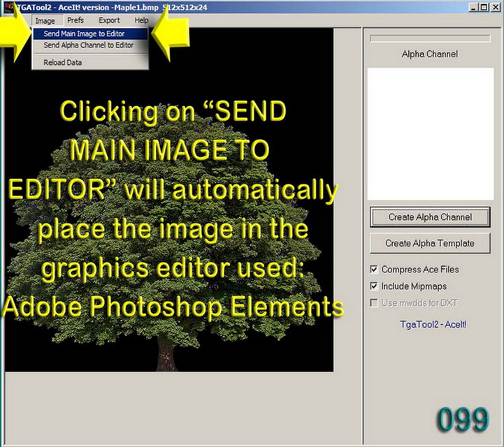Click the Alpha Channel label text
Viewport: 504px width, 447px height.
pyautogui.click(x=430, y=54)
